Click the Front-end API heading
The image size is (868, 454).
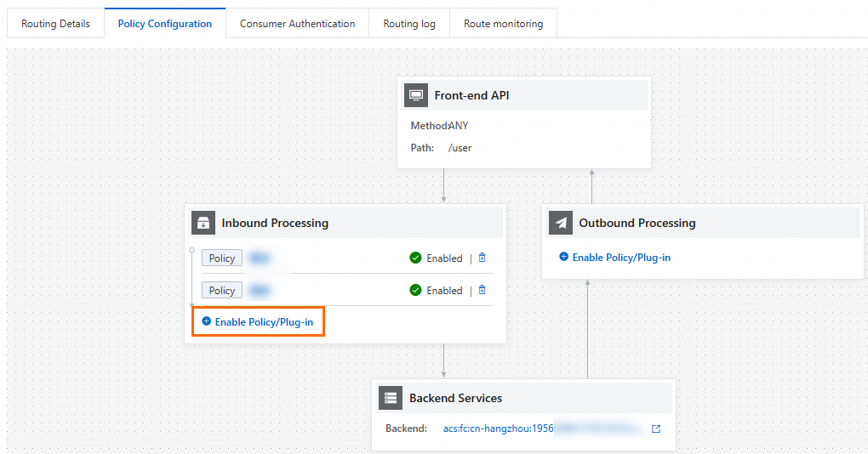click(x=471, y=95)
